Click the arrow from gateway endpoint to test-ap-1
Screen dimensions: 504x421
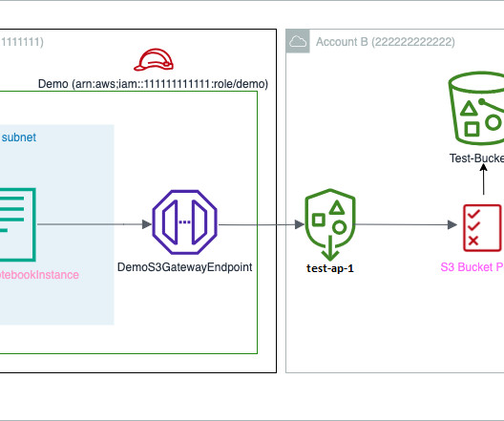262,224
